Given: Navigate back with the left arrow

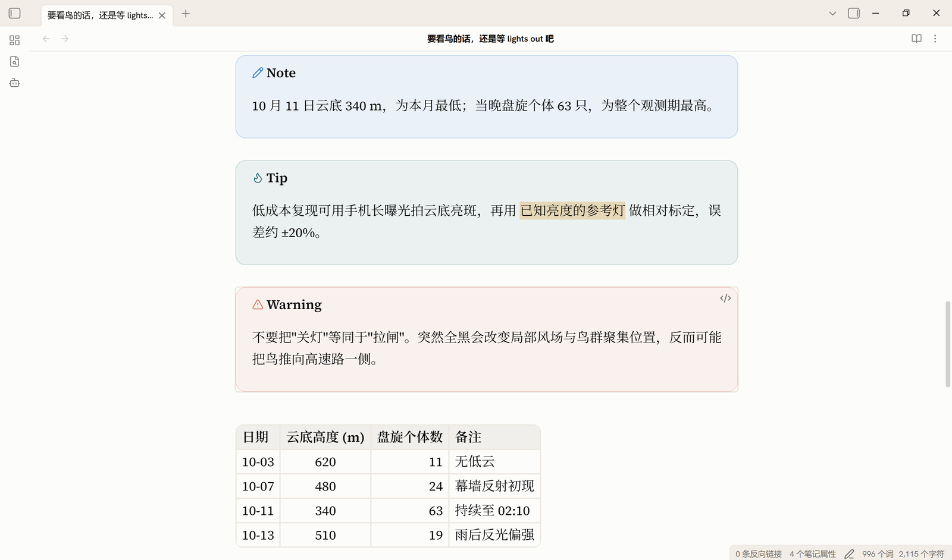Looking at the screenshot, I should 46,39.
